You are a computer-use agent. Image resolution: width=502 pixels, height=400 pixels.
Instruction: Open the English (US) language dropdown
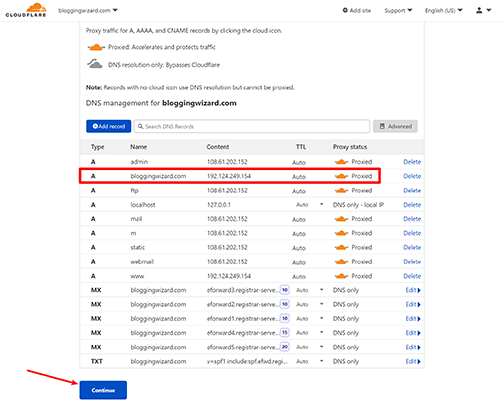[x=444, y=10]
